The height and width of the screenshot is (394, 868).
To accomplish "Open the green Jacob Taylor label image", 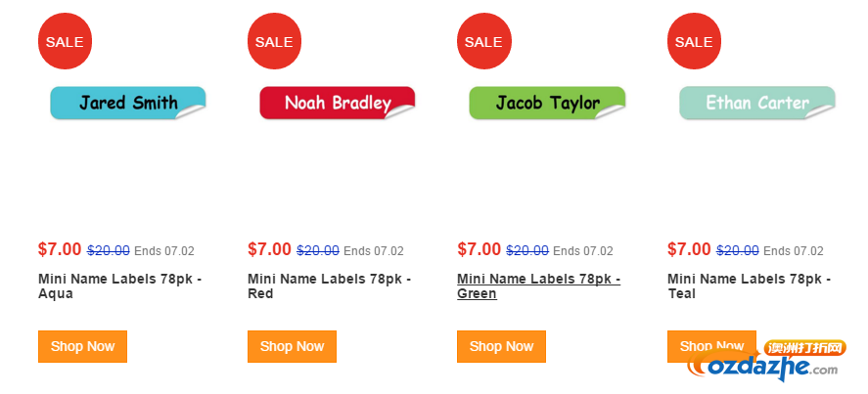I will click(547, 103).
